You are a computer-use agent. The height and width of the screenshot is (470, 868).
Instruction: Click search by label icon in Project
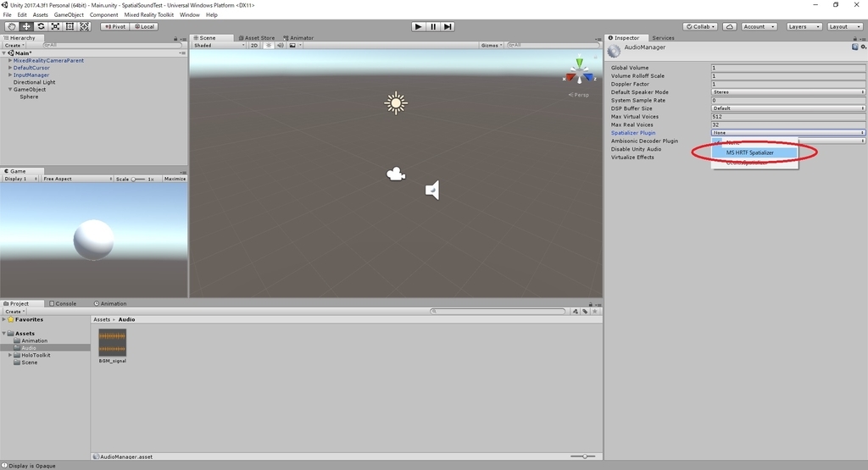[x=585, y=312]
